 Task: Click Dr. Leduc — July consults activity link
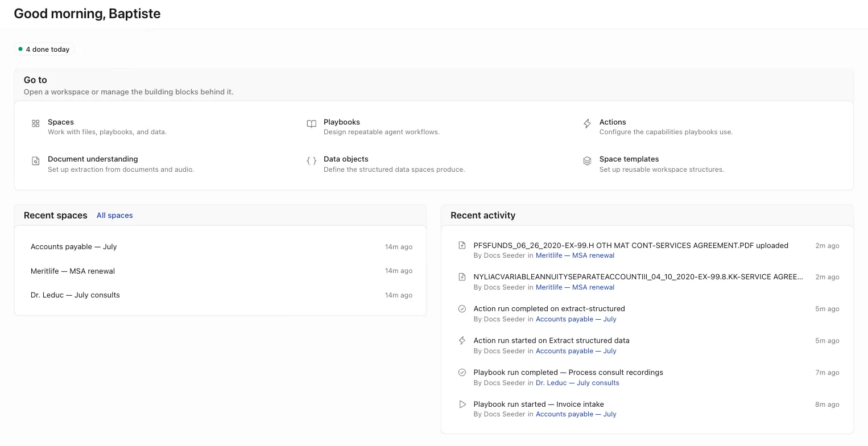coord(577,383)
